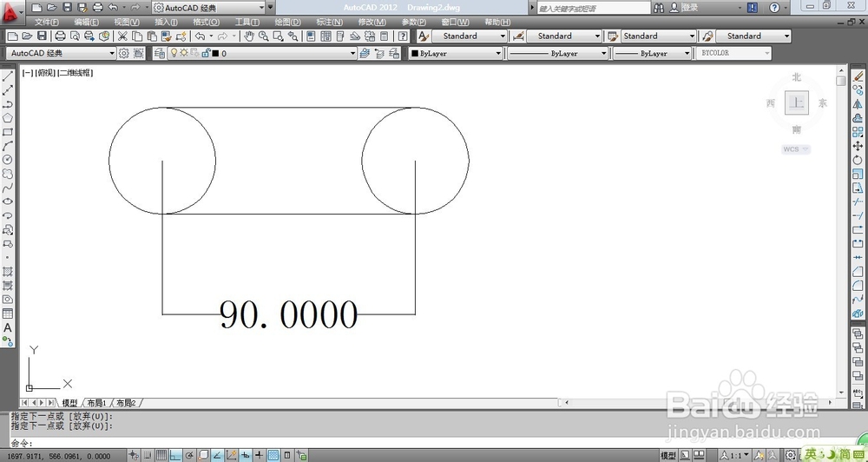Toggle Object Snap in status bar
868x462 pixels.
[203, 455]
